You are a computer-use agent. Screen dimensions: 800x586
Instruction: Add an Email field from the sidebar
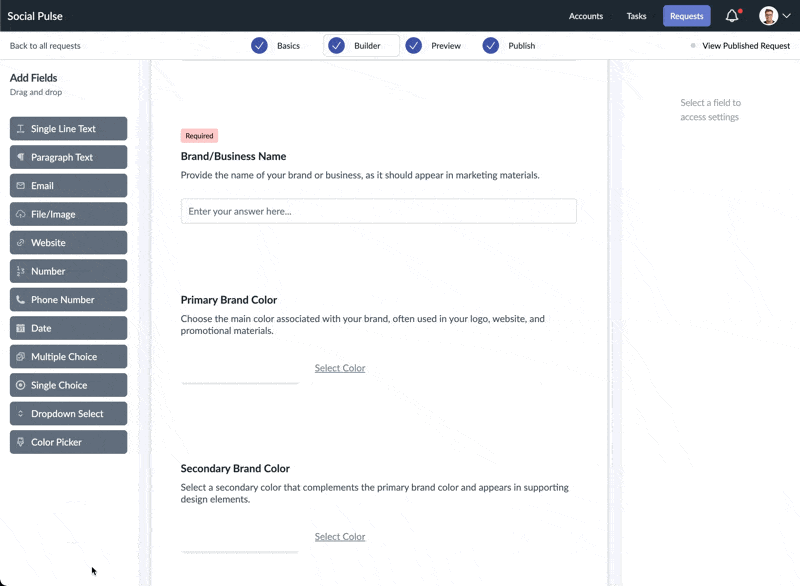(67, 185)
